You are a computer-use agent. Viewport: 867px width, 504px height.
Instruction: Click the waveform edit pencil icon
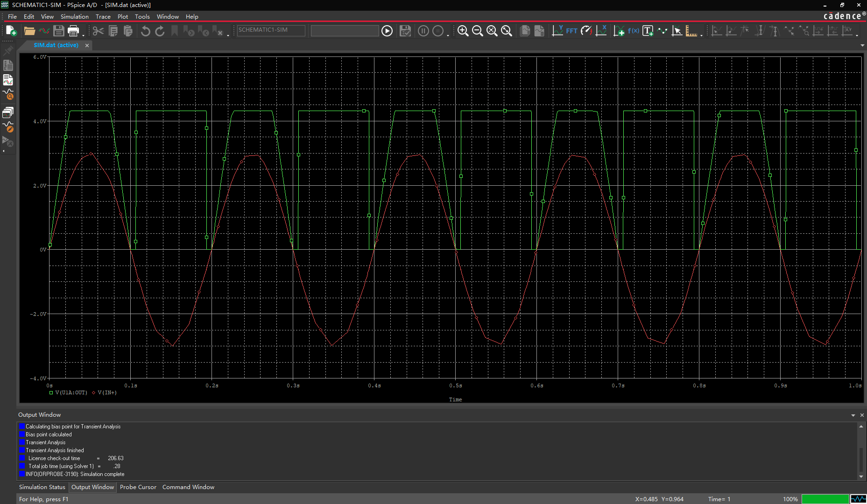(8, 127)
